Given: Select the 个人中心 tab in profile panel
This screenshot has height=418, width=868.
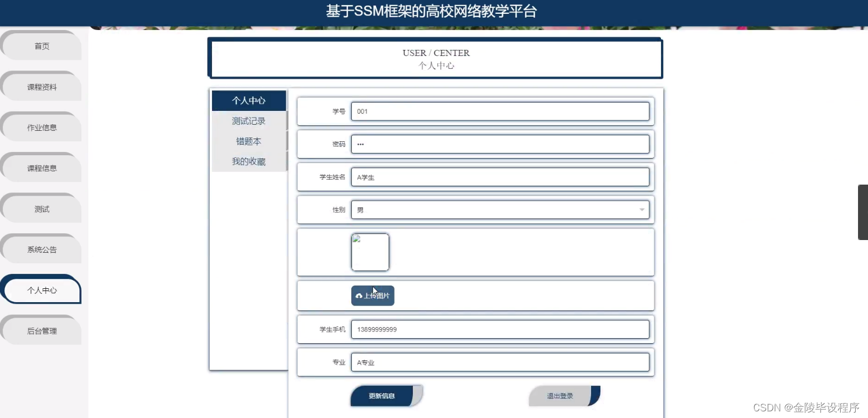Looking at the screenshot, I should tap(248, 100).
